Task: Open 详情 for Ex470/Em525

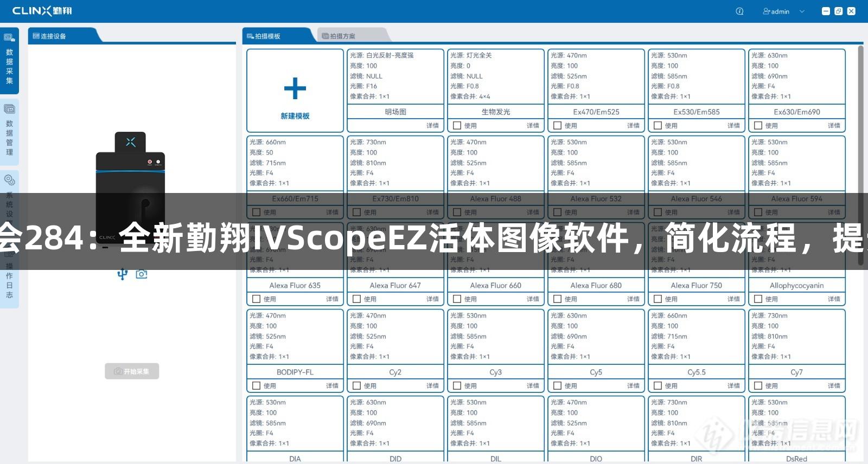Action: tap(633, 126)
